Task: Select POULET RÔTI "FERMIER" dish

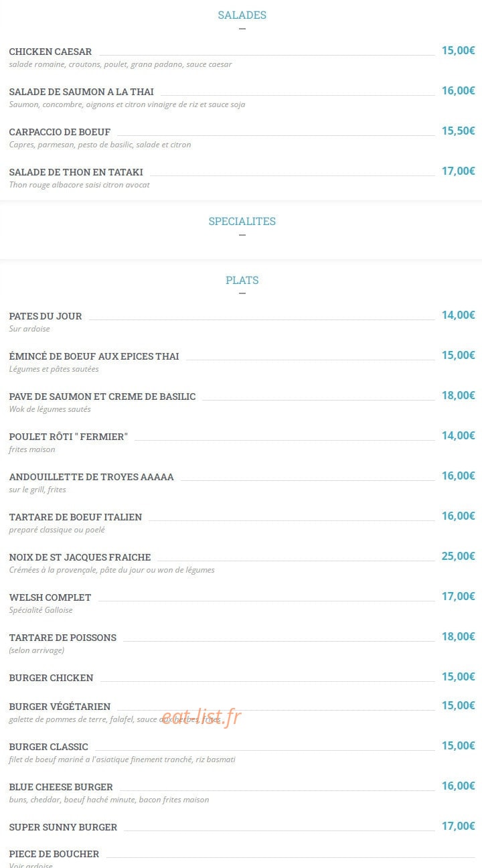Action: pyautogui.click(x=68, y=437)
